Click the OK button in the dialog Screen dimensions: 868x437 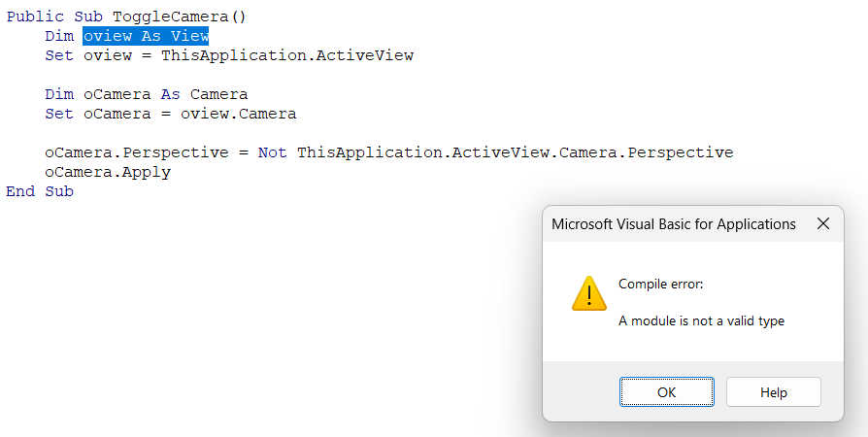coord(666,392)
